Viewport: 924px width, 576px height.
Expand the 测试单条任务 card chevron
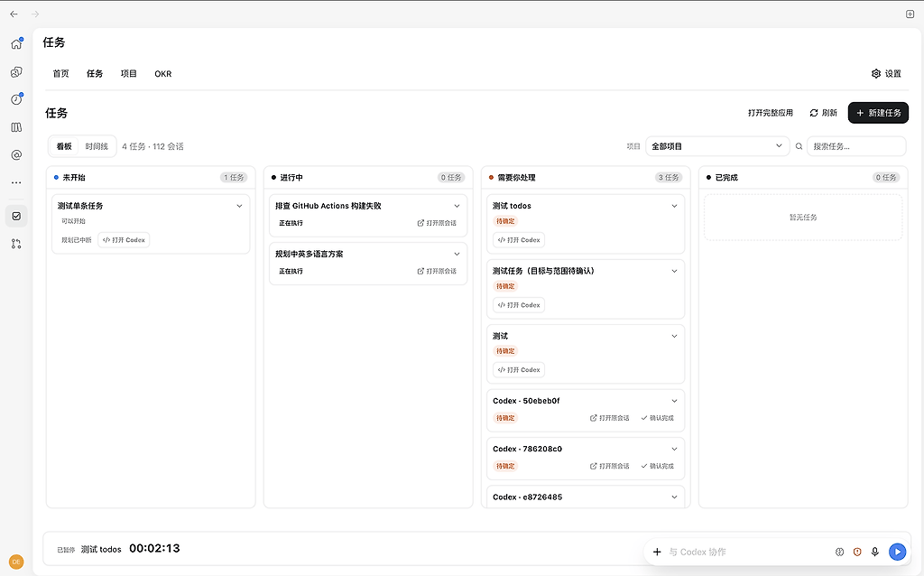click(239, 206)
